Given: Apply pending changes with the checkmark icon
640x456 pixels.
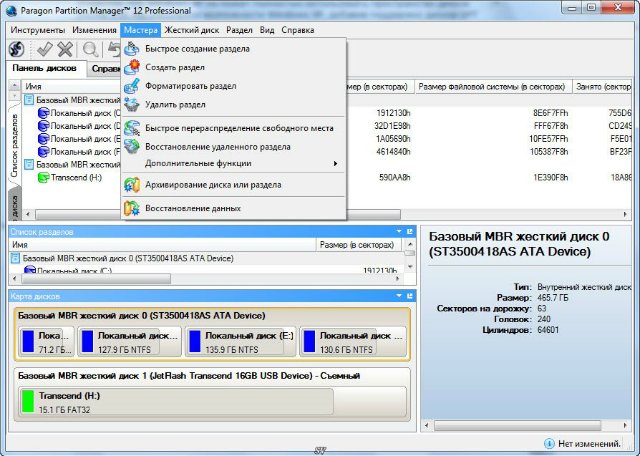Looking at the screenshot, I should [44, 49].
